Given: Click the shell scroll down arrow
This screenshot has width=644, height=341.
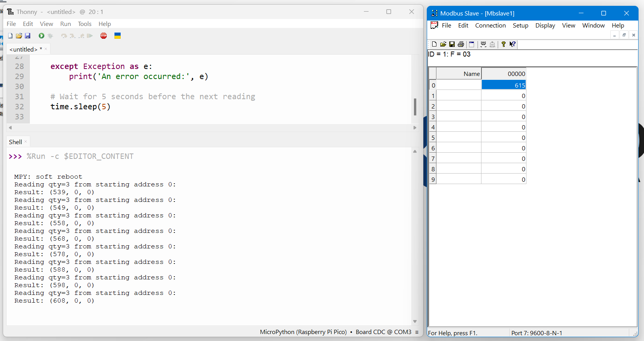Looking at the screenshot, I should (415, 321).
